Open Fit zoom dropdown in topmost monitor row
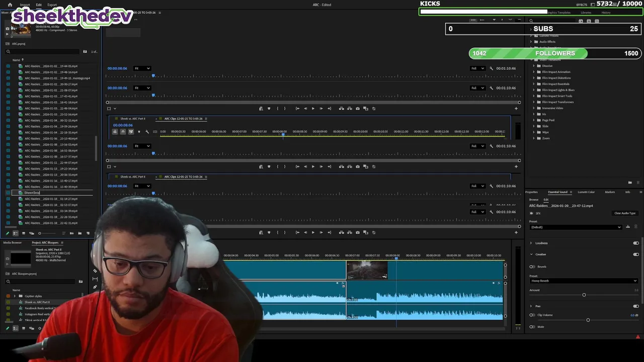Viewport: 644px width, 362px height. pos(142,68)
